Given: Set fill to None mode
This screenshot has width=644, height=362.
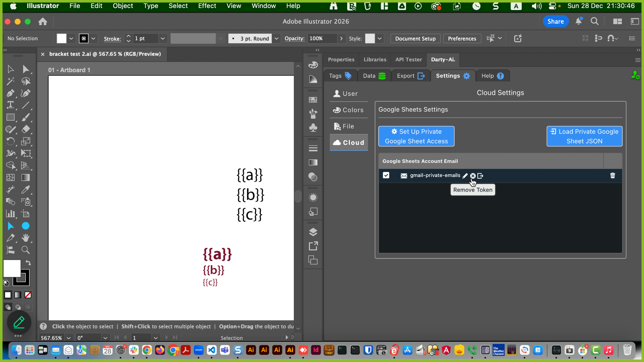Looking at the screenshot, I should [28, 295].
